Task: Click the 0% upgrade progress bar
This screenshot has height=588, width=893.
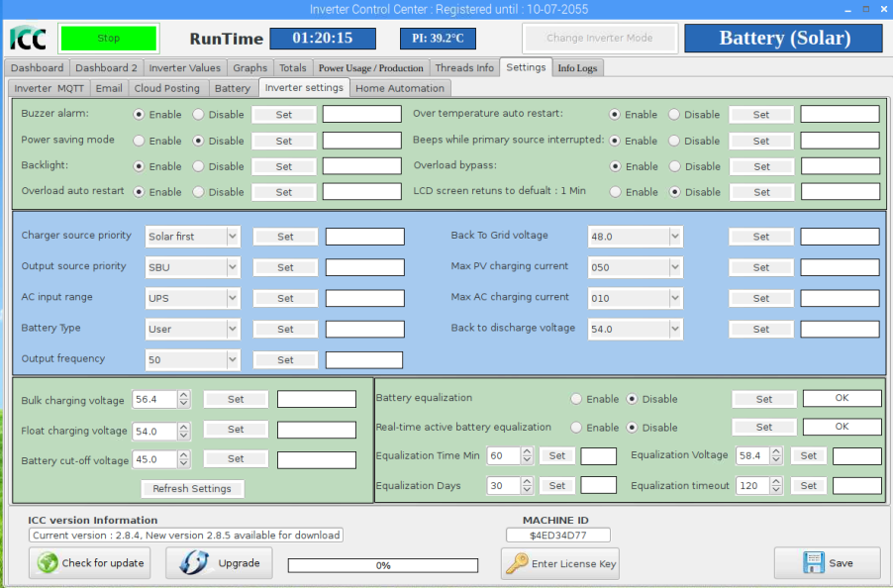Action: [x=382, y=565]
